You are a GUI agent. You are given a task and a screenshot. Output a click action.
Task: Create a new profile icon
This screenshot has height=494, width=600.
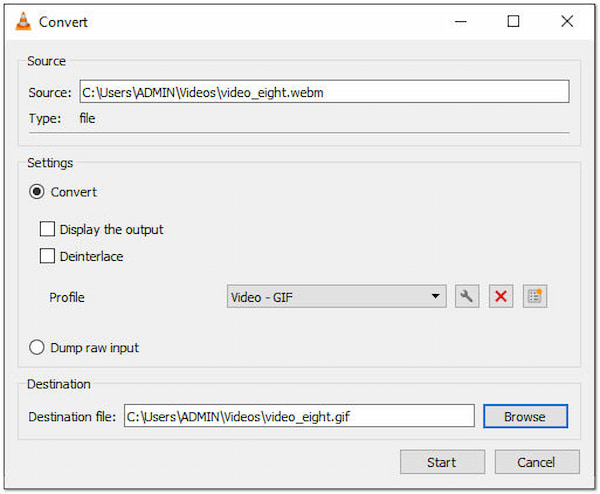[x=535, y=296]
